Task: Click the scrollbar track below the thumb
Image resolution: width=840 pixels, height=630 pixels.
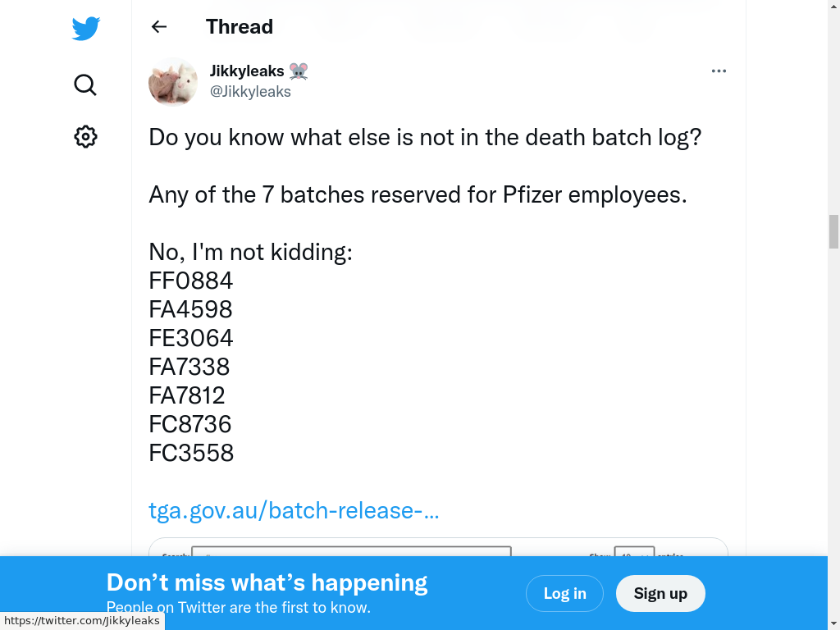Action: [833, 410]
